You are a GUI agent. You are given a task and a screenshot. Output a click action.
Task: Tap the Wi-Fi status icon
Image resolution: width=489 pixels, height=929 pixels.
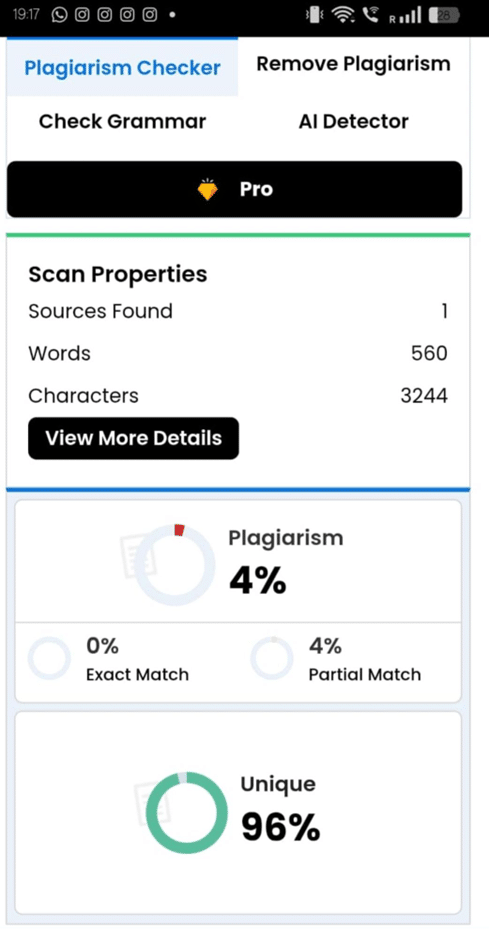343,15
